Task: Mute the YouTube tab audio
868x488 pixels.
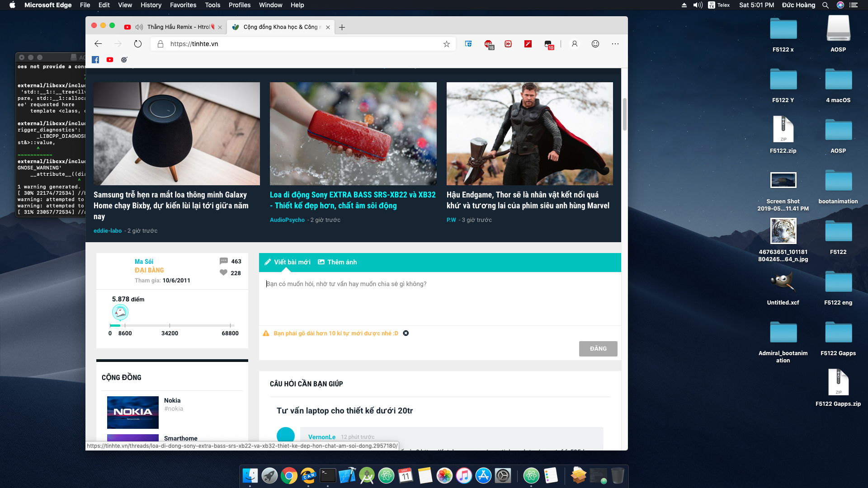Action: [x=139, y=27]
